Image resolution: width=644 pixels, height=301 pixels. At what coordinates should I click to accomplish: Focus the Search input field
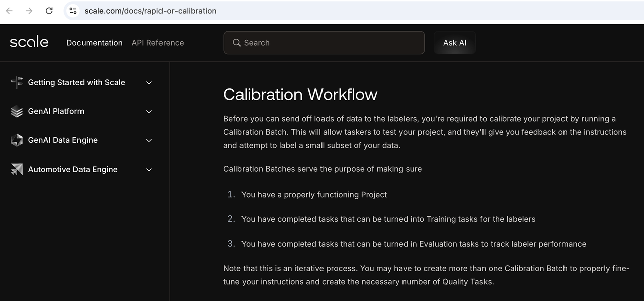click(x=332, y=43)
